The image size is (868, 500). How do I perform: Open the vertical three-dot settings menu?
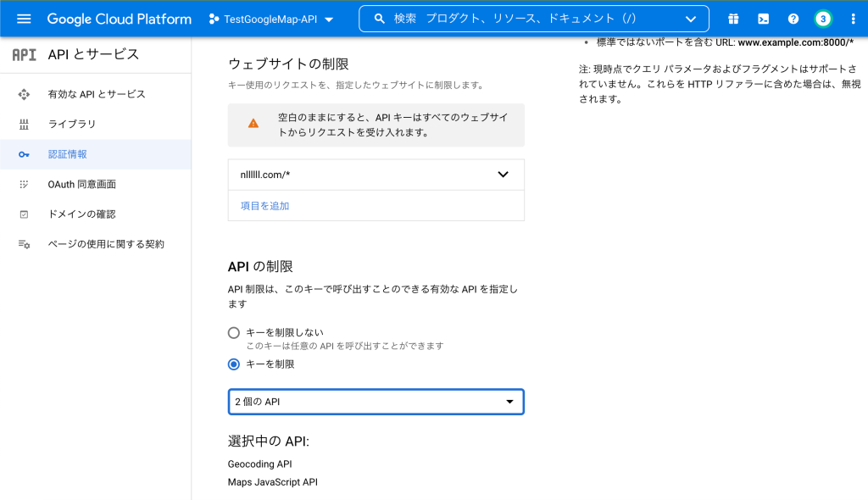[853, 19]
